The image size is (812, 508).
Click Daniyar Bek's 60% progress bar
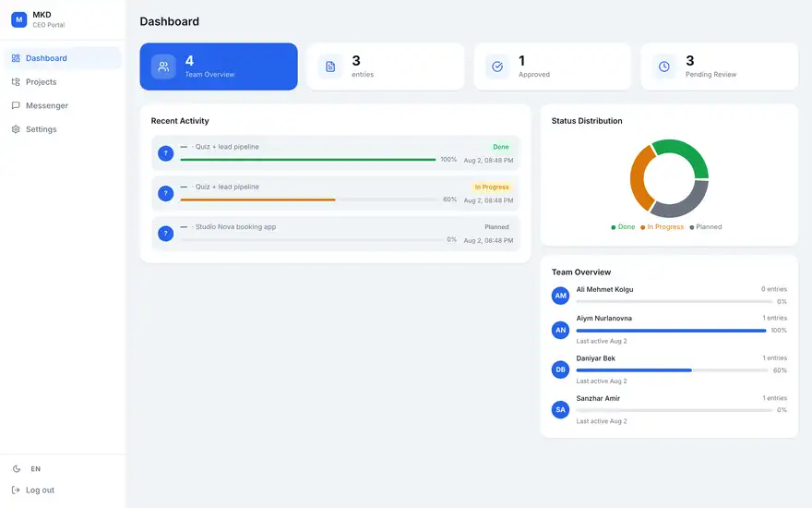672,370
